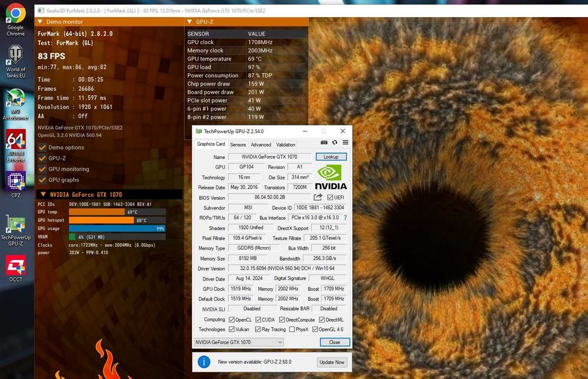Launch OCCT desktop icon
This screenshot has width=588, height=379.
(x=15, y=268)
